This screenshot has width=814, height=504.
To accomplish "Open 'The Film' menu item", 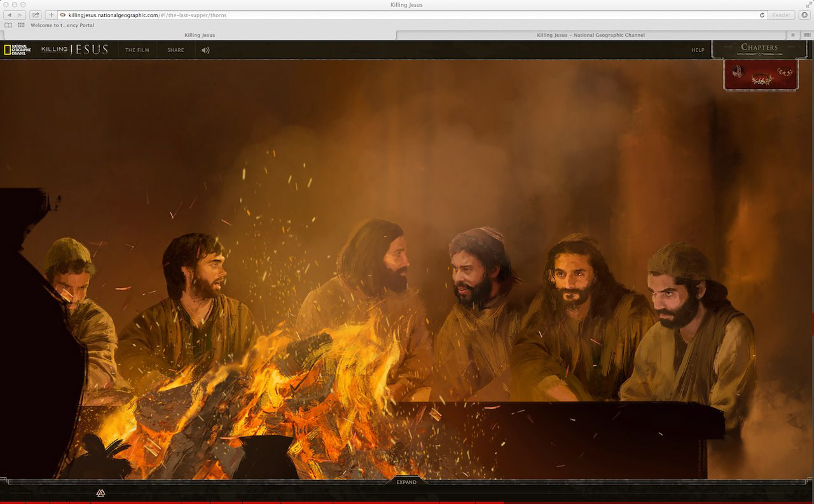I will click(x=137, y=50).
